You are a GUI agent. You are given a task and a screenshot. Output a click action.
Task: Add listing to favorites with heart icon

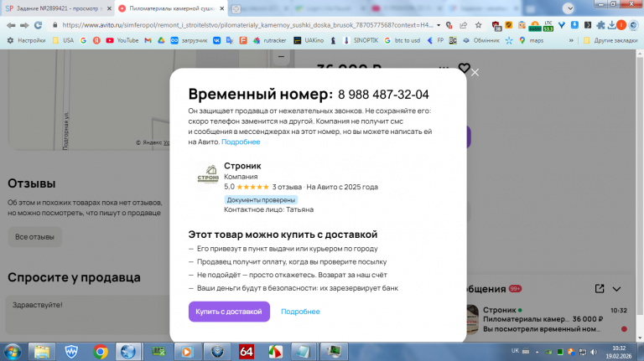pos(464,68)
